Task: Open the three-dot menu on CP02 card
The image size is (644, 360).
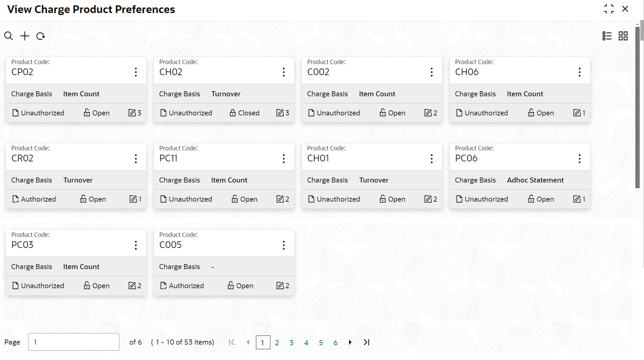Action: (136, 72)
